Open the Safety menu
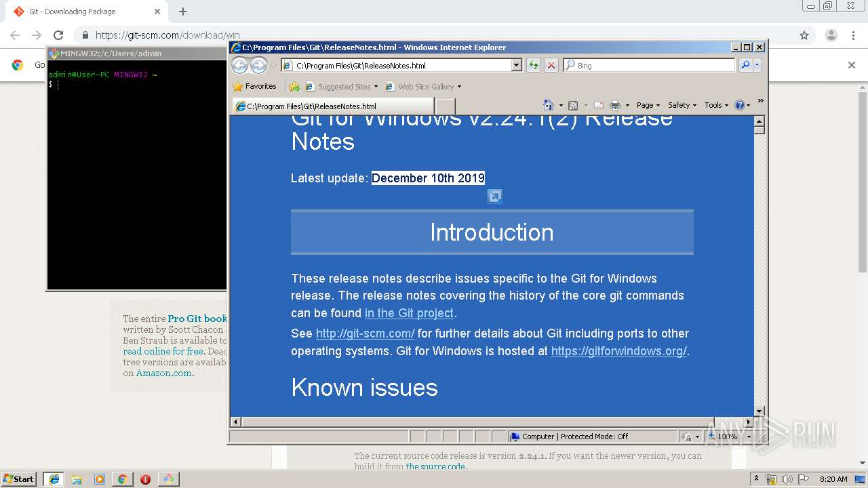The image size is (868, 488). [682, 105]
